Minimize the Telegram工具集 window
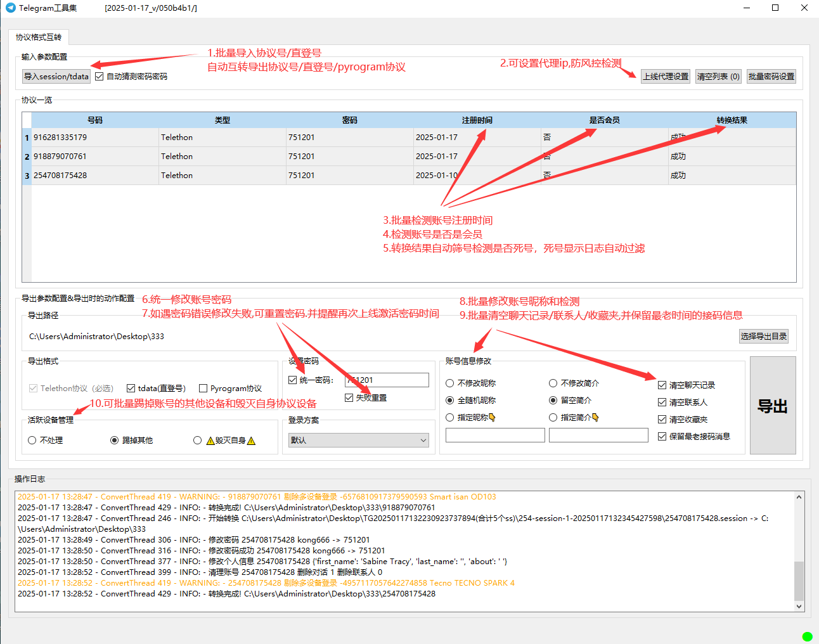Viewport: 819px width, 644px height. 747,8
